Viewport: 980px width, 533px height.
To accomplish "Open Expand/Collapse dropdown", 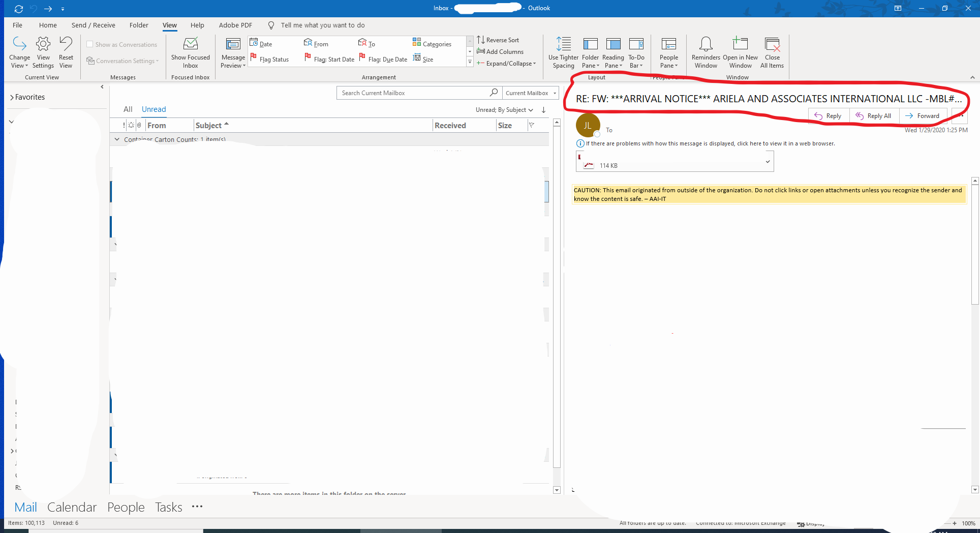I will (x=506, y=63).
